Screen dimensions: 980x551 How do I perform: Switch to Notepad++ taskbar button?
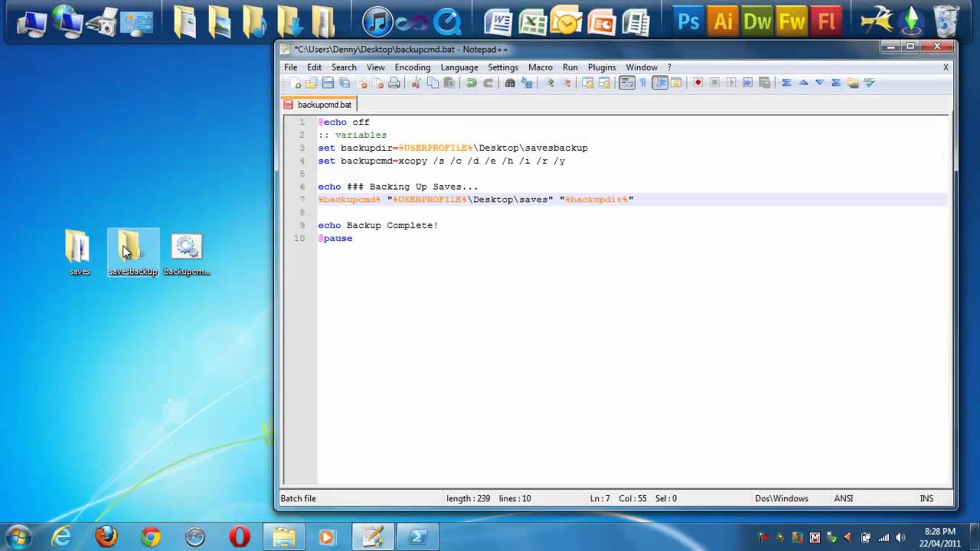(373, 536)
